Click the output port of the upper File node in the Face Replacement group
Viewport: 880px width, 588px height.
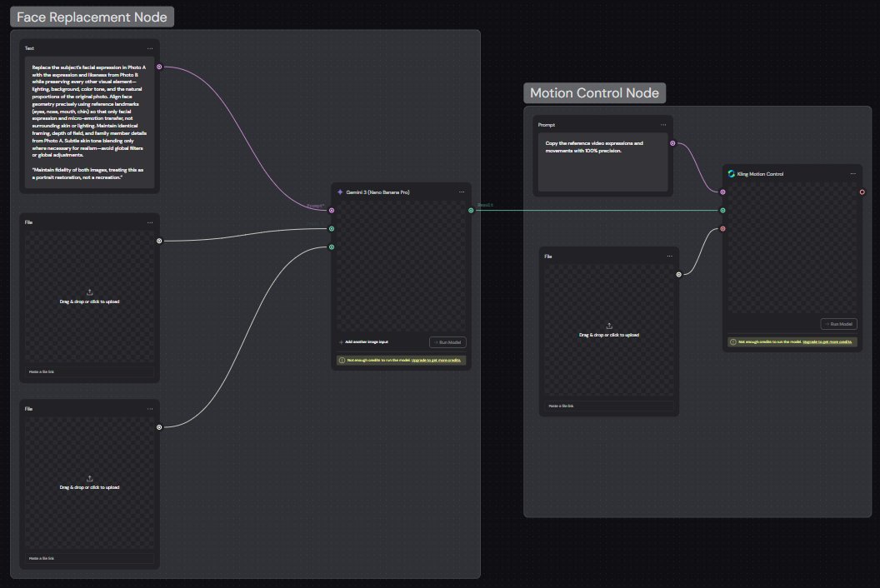159,241
